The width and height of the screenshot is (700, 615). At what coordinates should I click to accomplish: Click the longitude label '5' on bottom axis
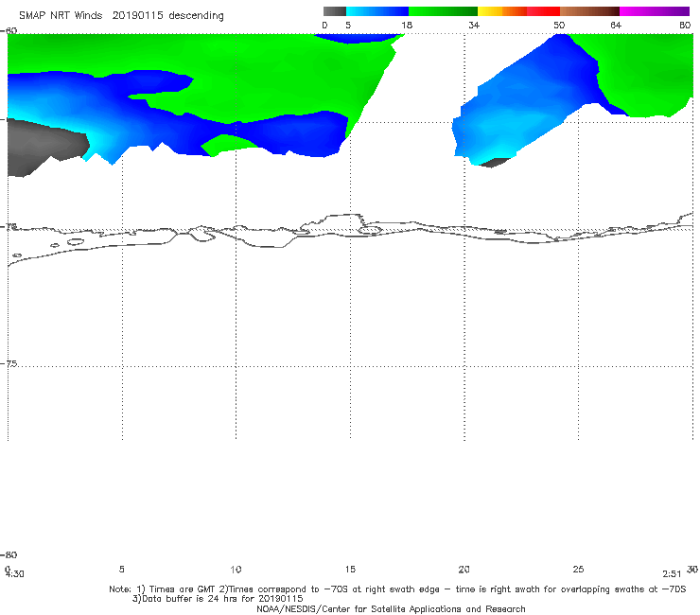(121, 569)
